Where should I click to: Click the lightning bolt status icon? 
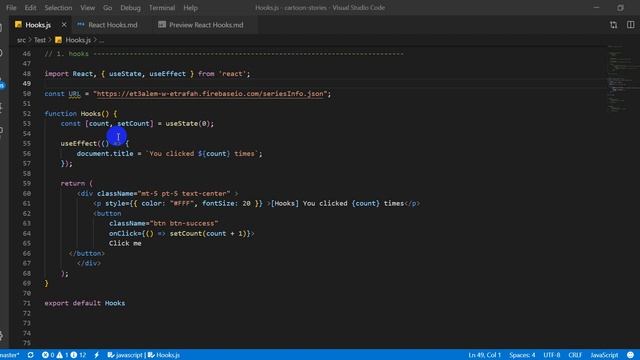pos(97,355)
